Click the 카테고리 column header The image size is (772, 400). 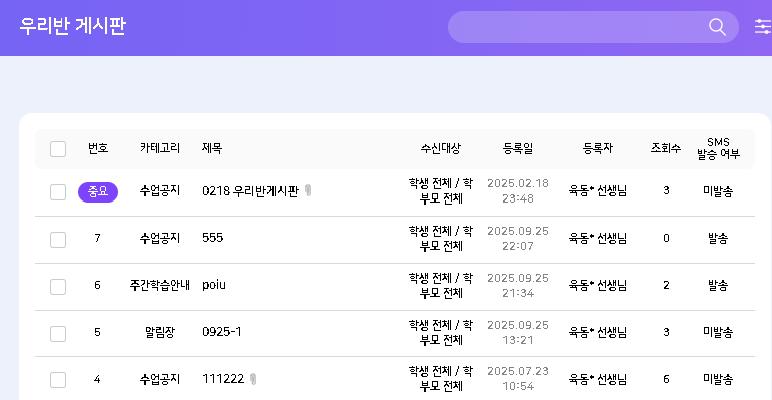coord(160,148)
